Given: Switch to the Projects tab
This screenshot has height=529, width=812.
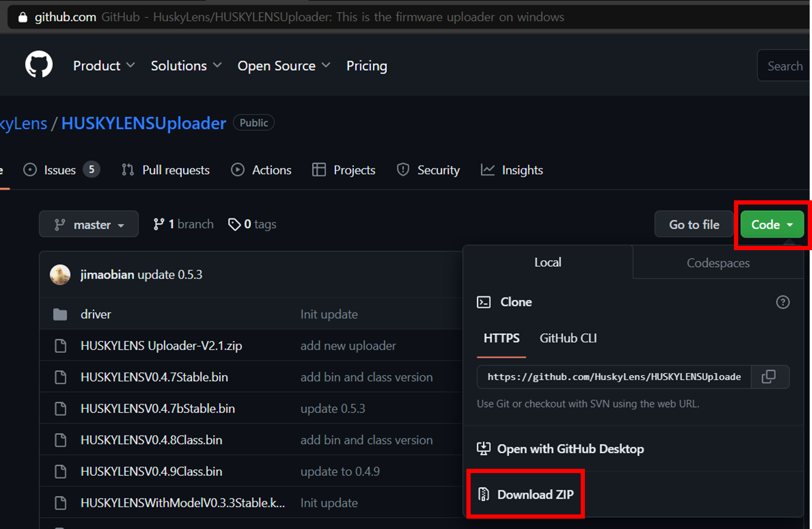Looking at the screenshot, I should click(x=344, y=170).
